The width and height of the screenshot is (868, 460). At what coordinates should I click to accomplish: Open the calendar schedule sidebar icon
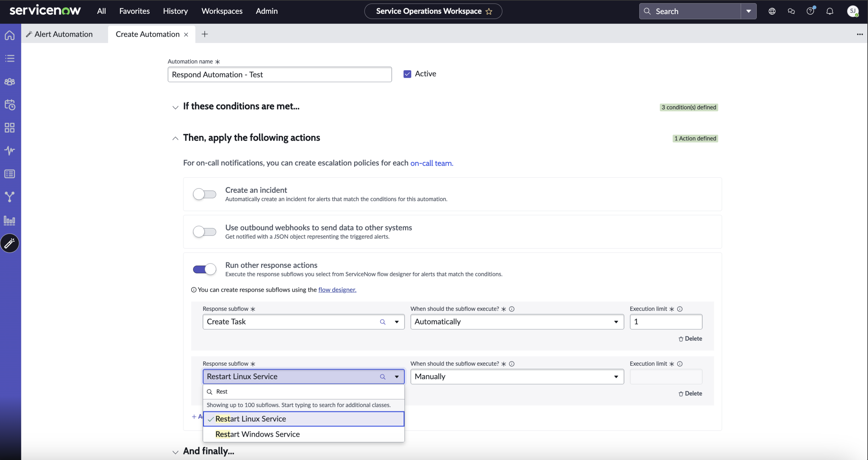tap(10, 105)
